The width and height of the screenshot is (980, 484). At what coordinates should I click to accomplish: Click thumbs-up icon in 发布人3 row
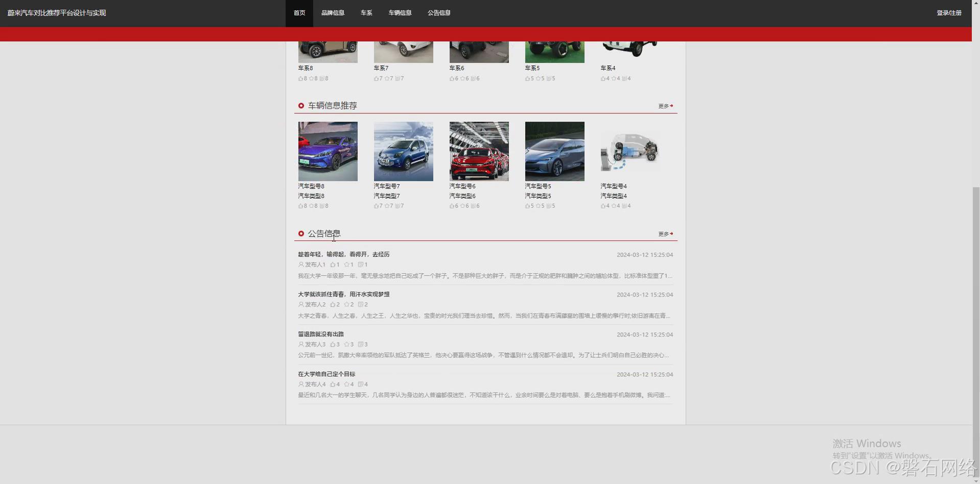click(333, 344)
